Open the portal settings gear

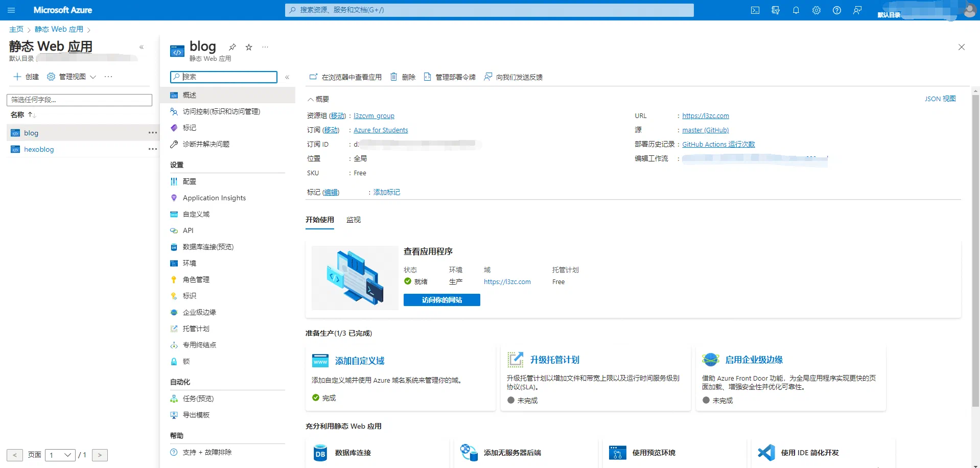816,10
